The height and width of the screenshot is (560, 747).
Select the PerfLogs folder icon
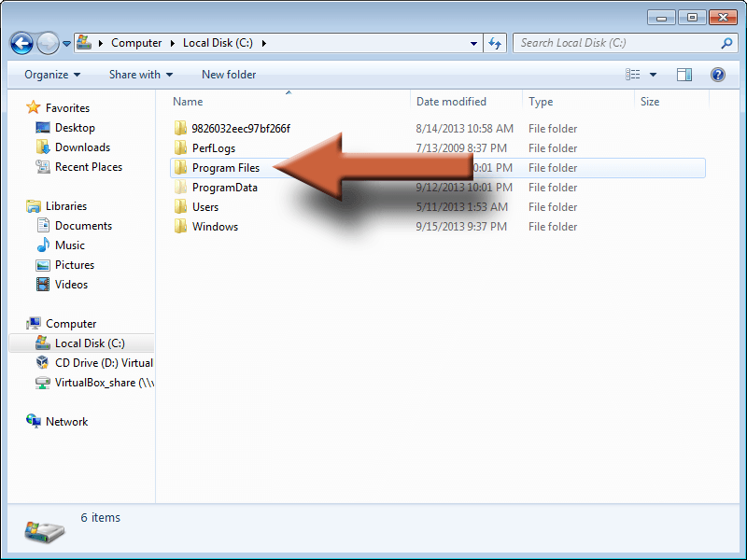click(180, 147)
